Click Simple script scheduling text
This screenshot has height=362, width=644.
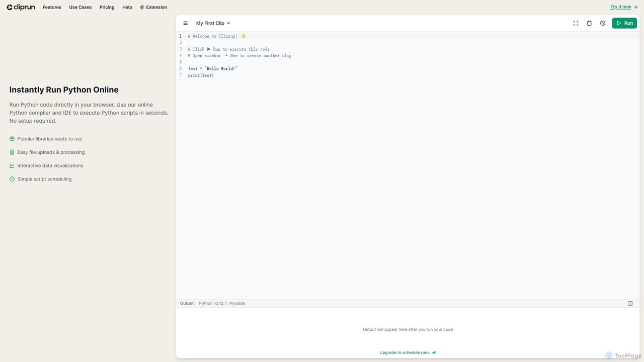44,179
